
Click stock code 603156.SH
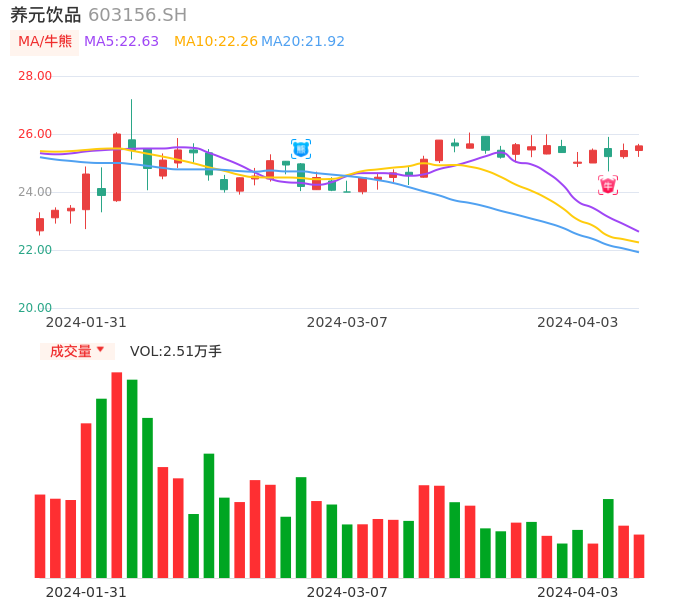click(137, 15)
